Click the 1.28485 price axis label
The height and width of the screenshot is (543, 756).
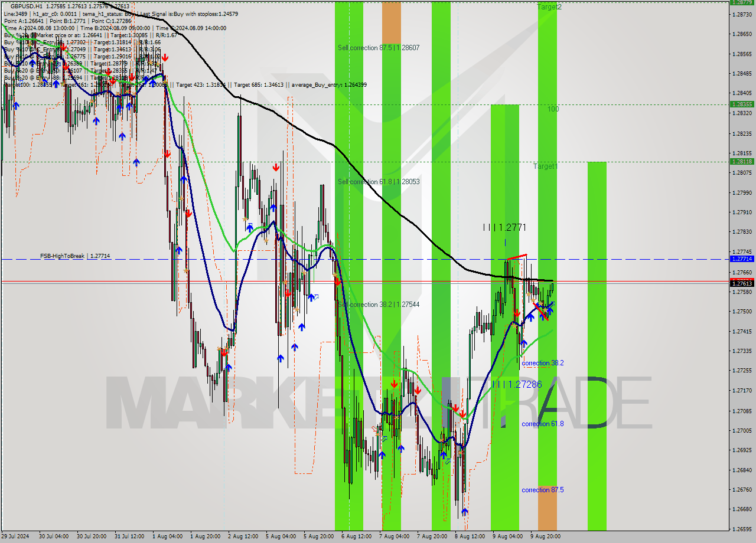pyautogui.click(x=741, y=73)
